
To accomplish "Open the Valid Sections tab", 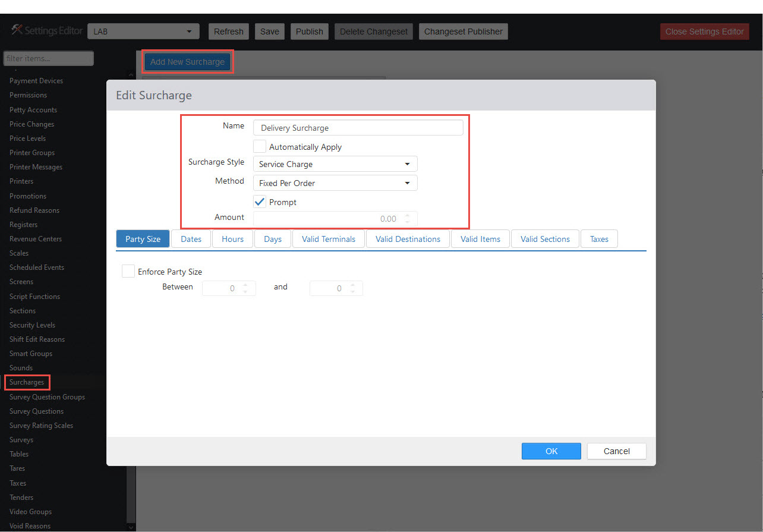I will click(x=545, y=239).
